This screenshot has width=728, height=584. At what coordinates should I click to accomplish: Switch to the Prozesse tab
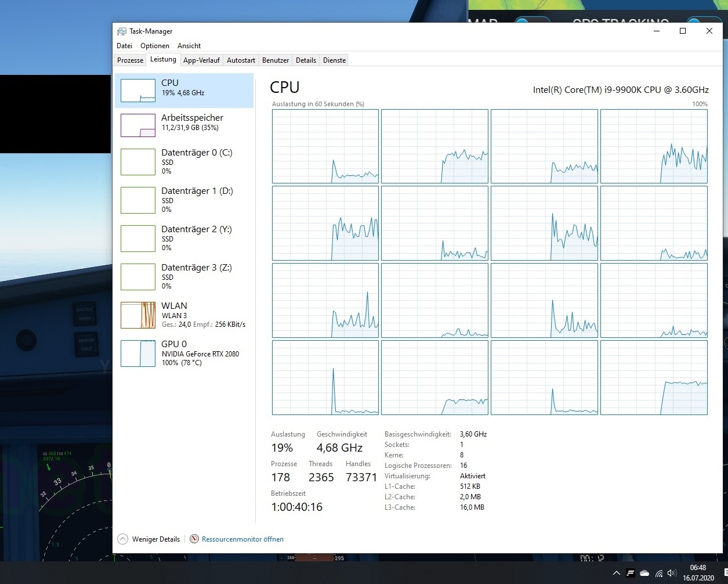point(130,60)
